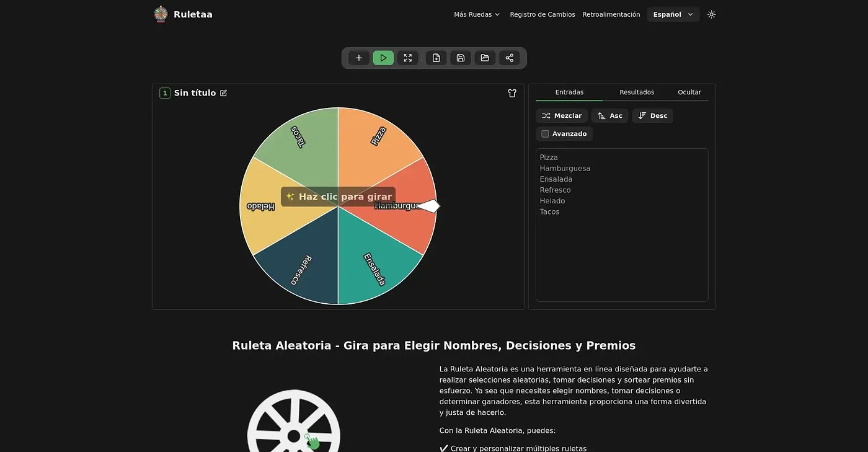Expand the Español language selector
This screenshot has height=452, width=868.
pos(673,14)
